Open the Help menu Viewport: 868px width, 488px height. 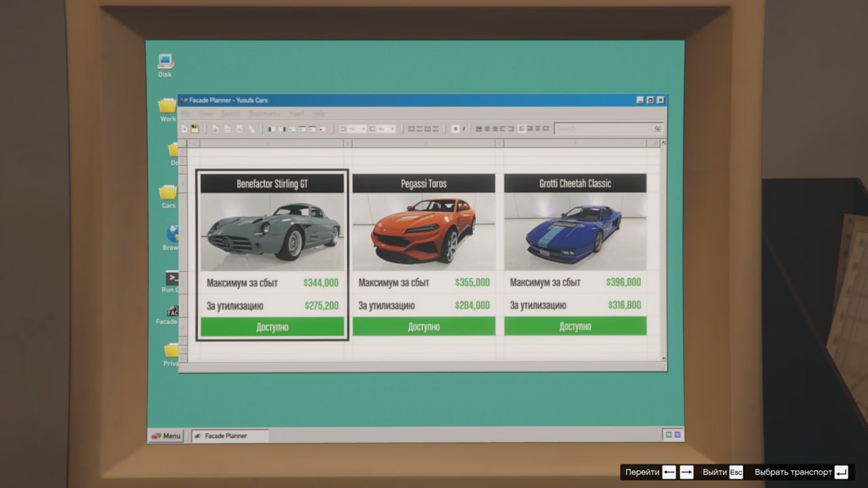(319, 114)
